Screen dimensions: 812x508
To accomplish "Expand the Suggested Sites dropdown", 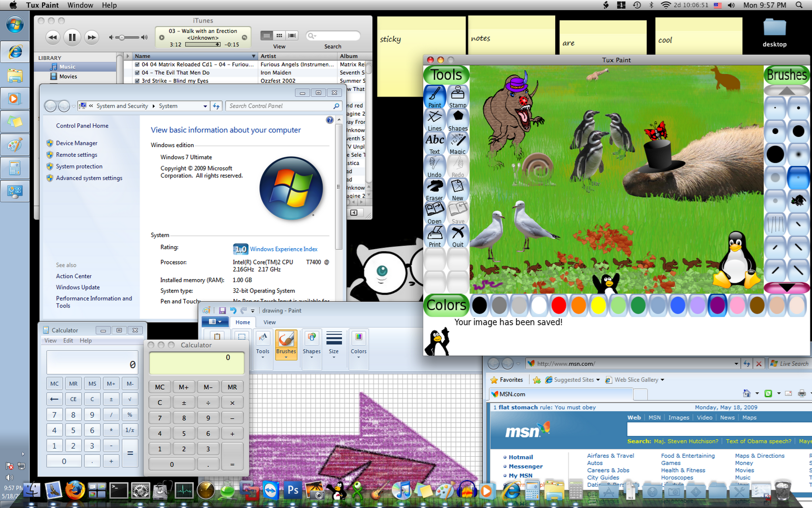I will 598,380.
